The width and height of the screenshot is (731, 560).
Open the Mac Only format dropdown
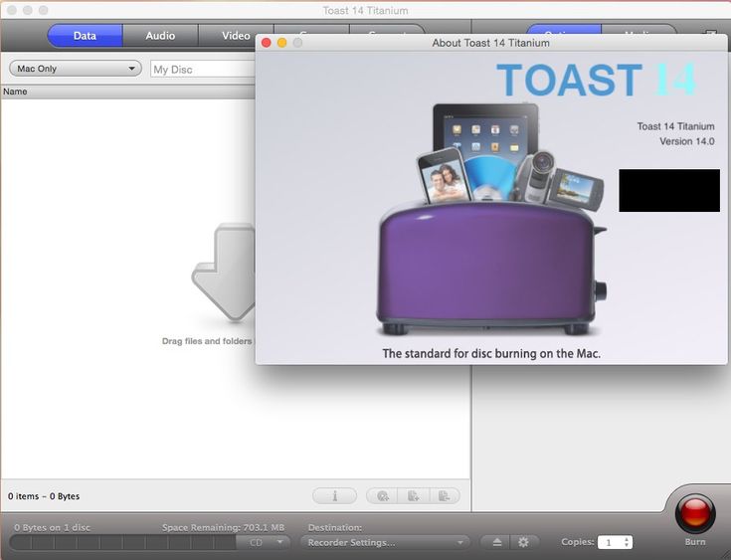tap(76, 69)
